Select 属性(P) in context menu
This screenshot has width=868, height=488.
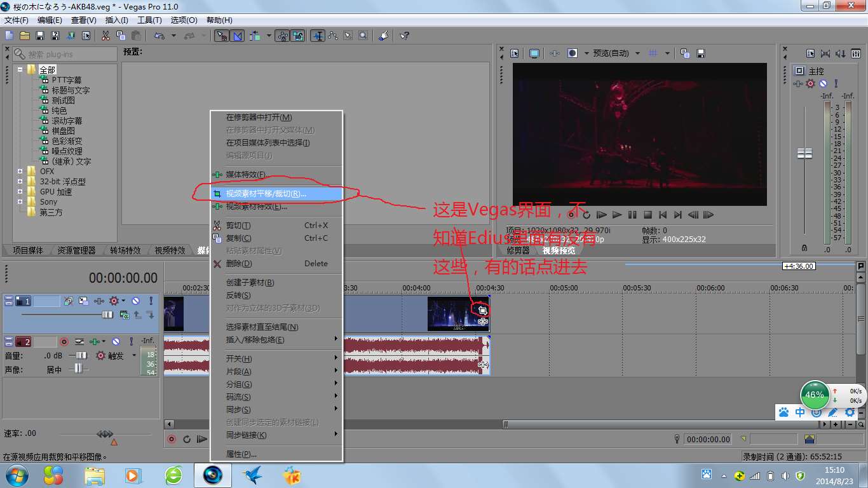pos(276,454)
